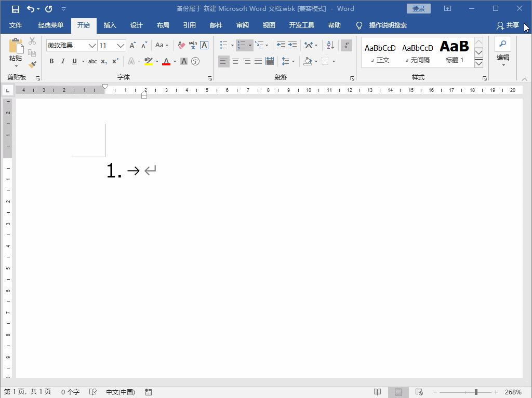Open the numbering list dropdown arrow
532x398 pixels.
pyautogui.click(x=250, y=46)
